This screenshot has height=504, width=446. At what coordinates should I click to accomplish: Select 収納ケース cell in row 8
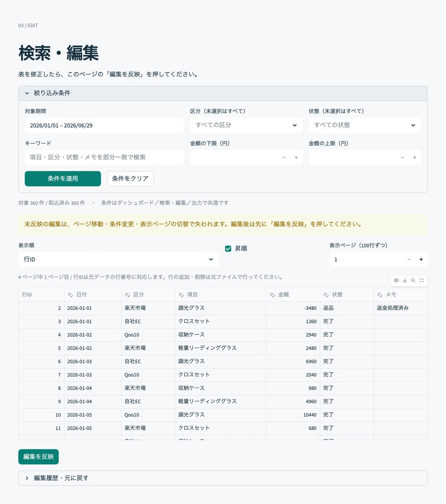pyautogui.click(x=221, y=388)
